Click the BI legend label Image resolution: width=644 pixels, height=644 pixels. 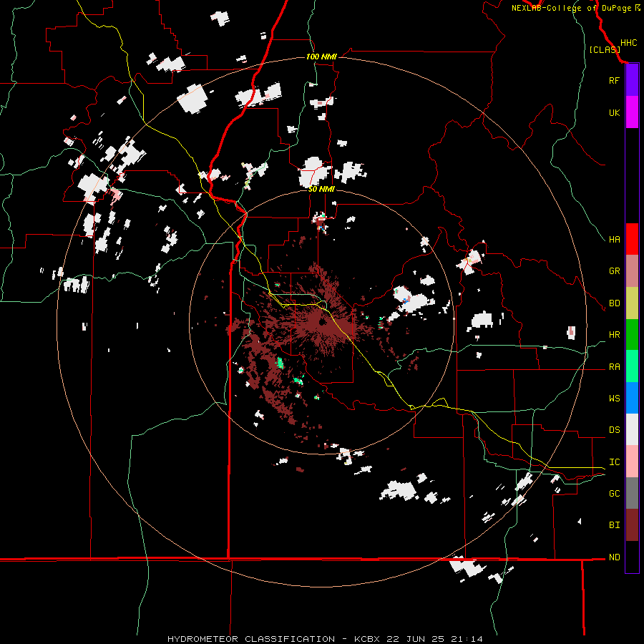614,525
